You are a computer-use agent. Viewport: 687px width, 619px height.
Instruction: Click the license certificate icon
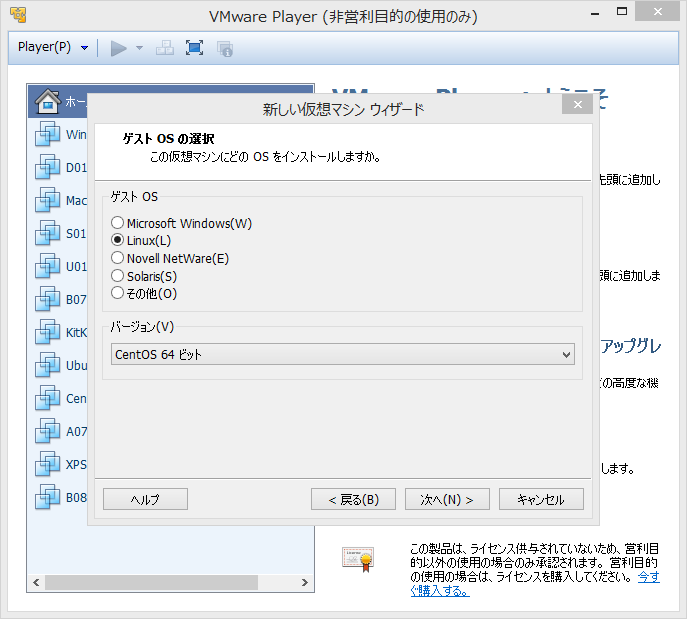pyautogui.click(x=358, y=559)
